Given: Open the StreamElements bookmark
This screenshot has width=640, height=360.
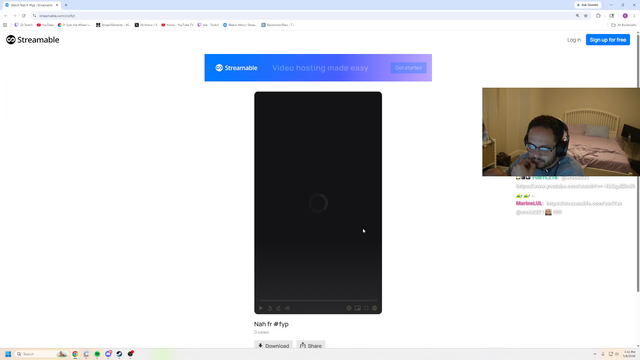Looking at the screenshot, I should click(x=113, y=25).
